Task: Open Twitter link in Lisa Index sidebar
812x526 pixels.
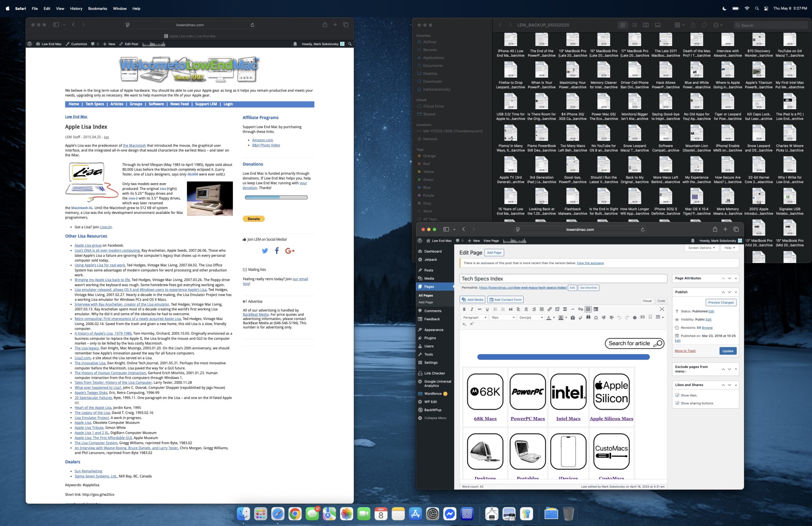Action: [x=265, y=251]
